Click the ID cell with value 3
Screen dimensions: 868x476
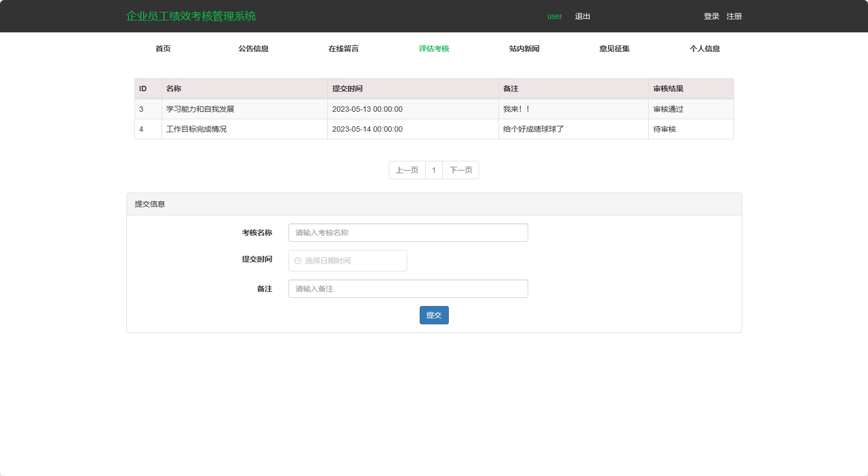[148, 109]
